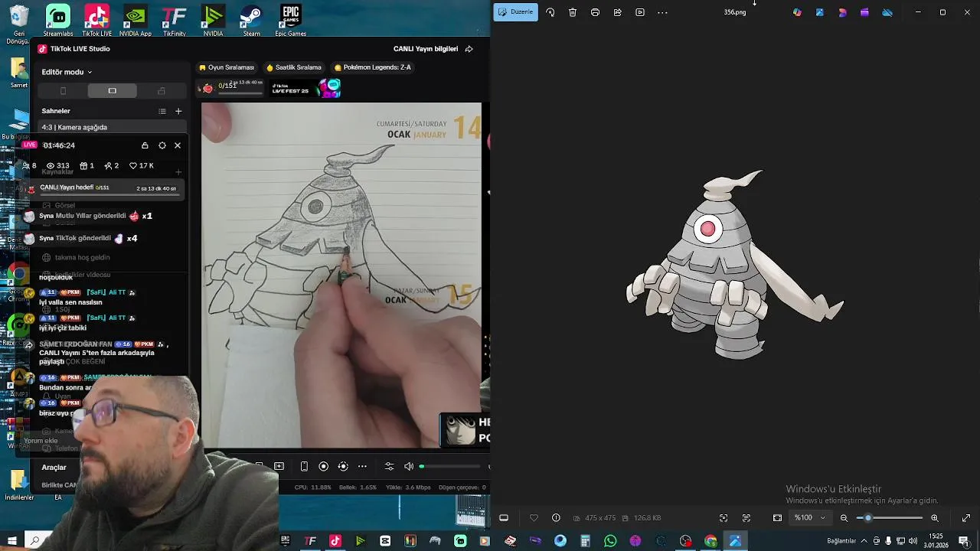This screenshot has height=551, width=980.
Task: Open the Saatlik Sıralama tab
Action: point(293,67)
